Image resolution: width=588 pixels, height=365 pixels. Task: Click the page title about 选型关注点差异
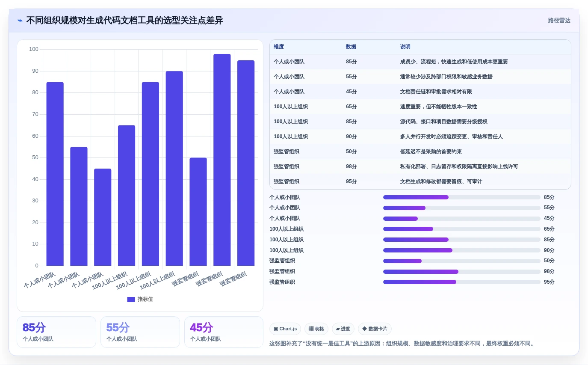click(x=124, y=21)
